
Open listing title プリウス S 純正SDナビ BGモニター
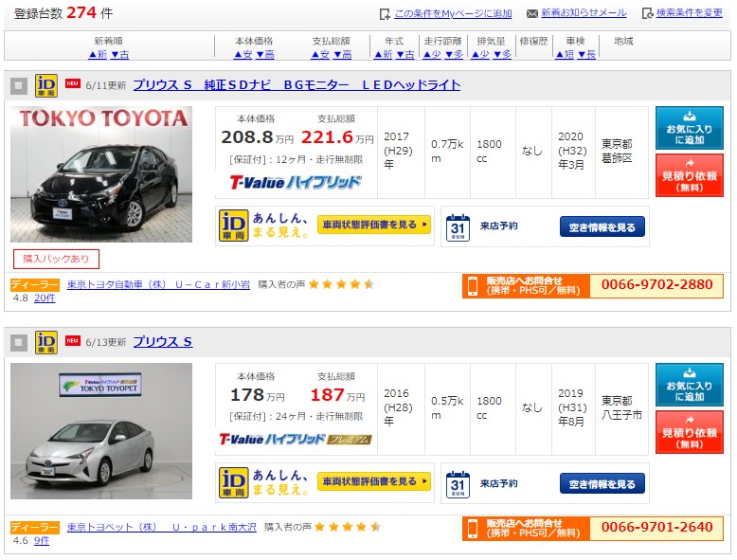pos(297,84)
